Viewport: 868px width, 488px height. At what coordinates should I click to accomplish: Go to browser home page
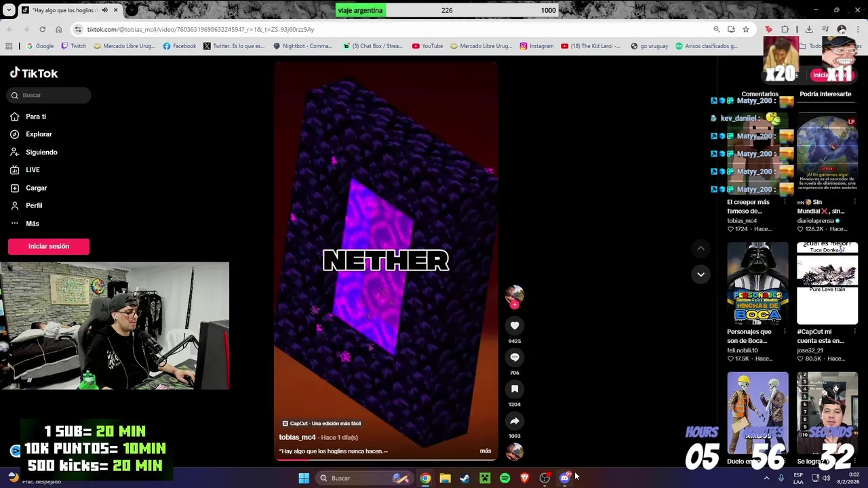(x=58, y=29)
